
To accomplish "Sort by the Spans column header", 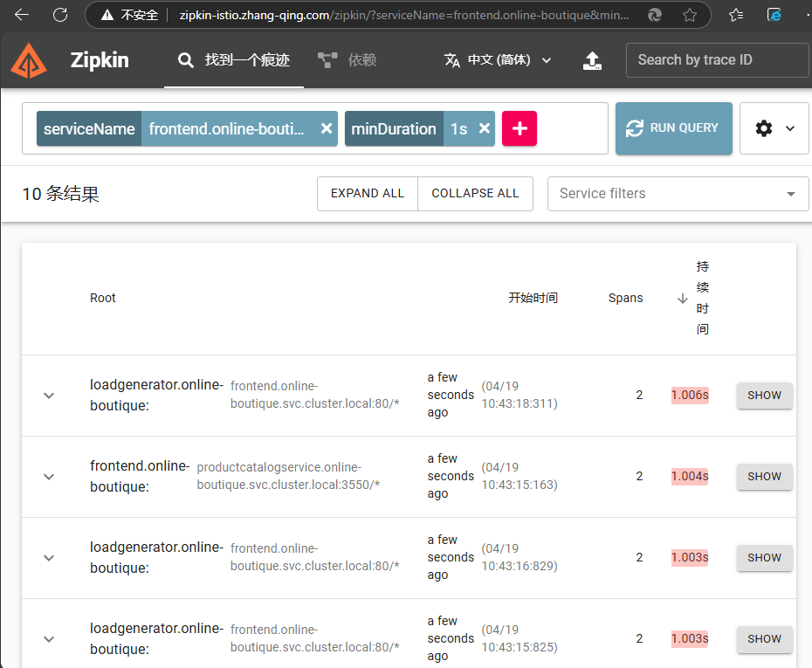I will coord(625,298).
